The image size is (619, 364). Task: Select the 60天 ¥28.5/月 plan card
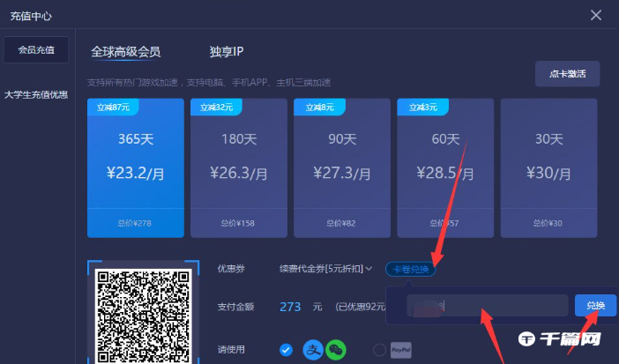[445, 167]
